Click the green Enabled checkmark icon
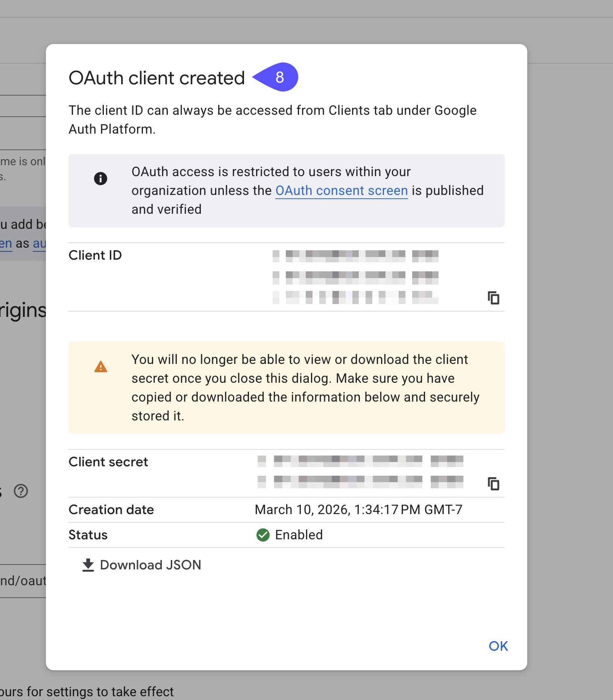The image size is (613, 700). pos(263,535)
